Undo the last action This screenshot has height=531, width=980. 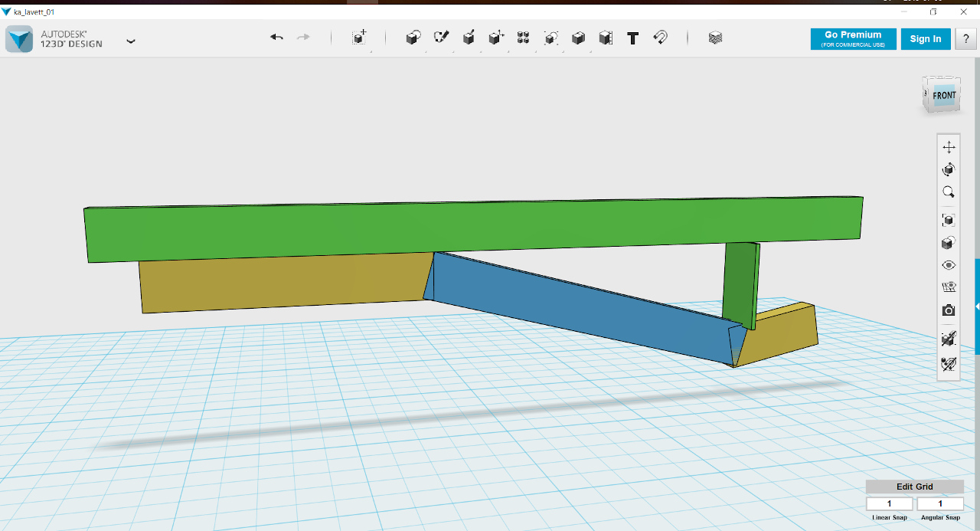point(276,37)
